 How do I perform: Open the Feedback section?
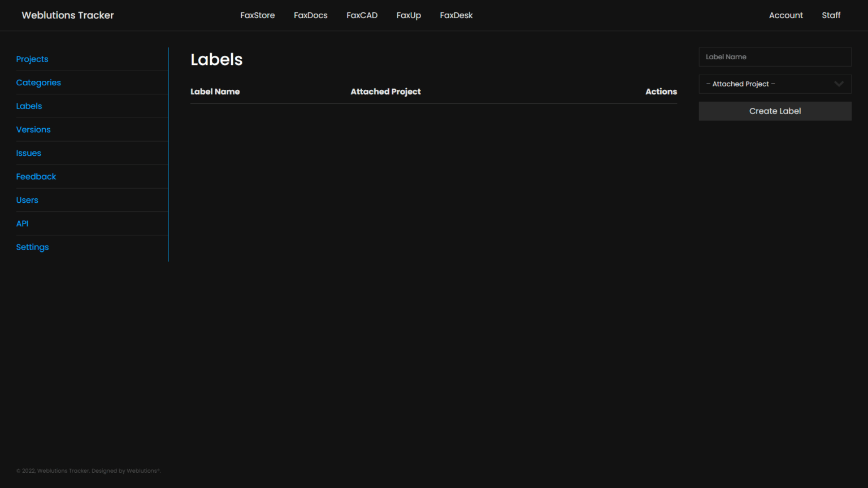[36, 177]
